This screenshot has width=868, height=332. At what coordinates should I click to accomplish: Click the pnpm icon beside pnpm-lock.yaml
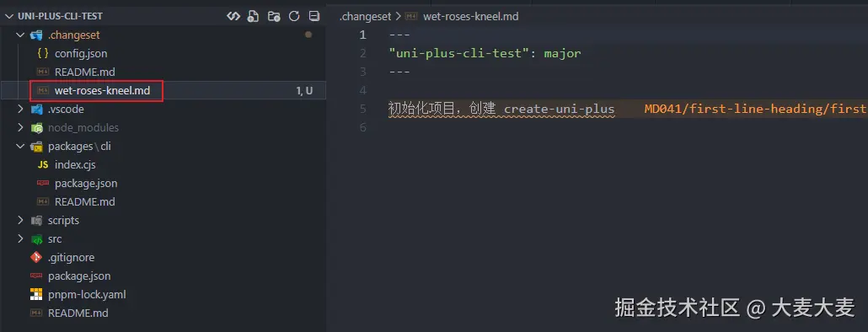[36, 294]
